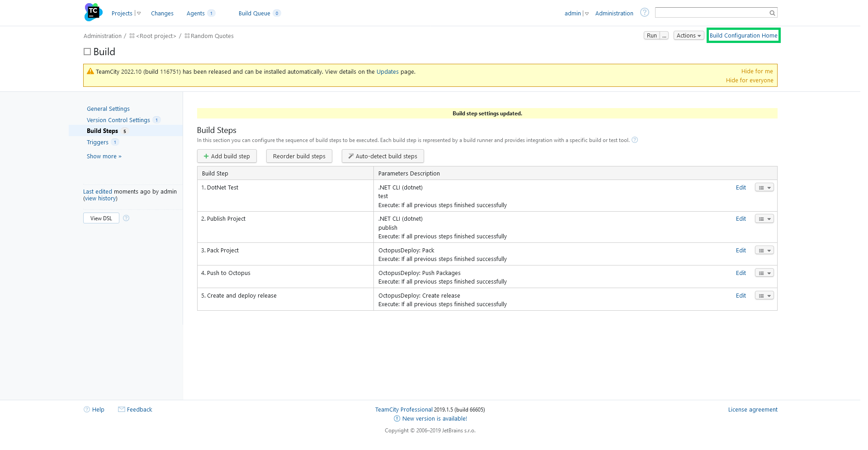Open the Actions dropdown
This screenshot has width=868, height=450.
tap(689, 36)
